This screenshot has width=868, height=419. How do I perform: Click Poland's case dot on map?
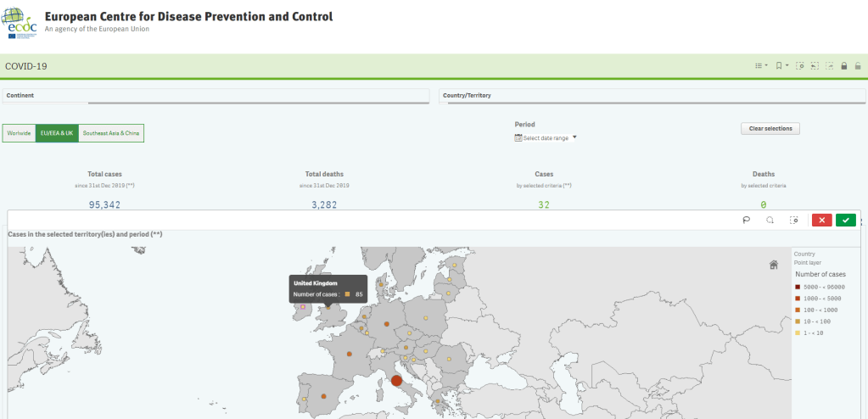click(x=426, y=318)
